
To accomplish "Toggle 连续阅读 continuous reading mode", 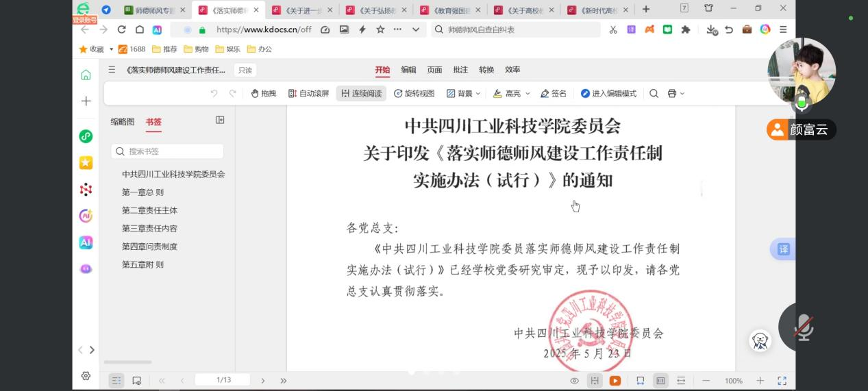I will (x=361, y=94).
